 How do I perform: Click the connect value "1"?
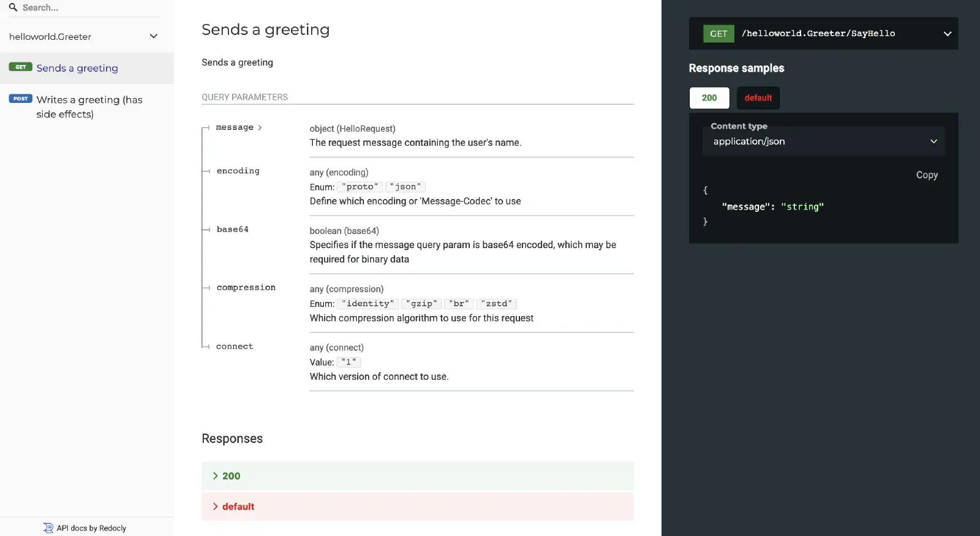point(349,362)
